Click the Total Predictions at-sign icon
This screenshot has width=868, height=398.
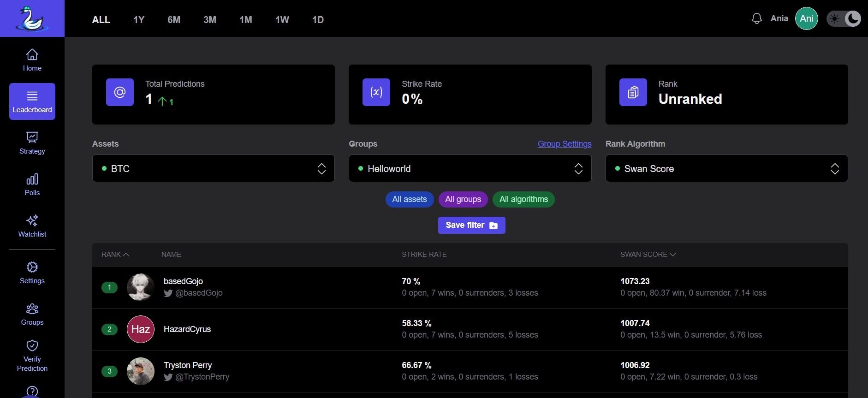pyautogui.click(x=120, y=92)
